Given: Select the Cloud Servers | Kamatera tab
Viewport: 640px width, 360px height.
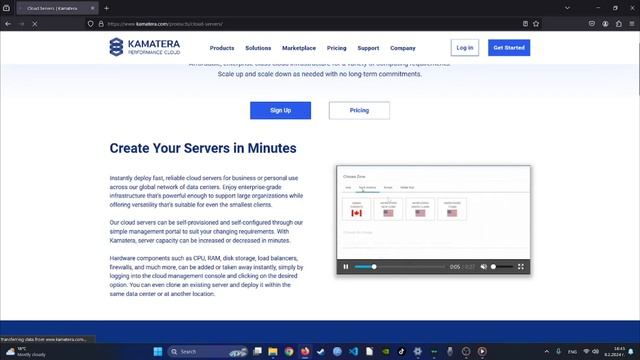Looking at the screenshot, I should pyautogui.click(x=57, y=8).
